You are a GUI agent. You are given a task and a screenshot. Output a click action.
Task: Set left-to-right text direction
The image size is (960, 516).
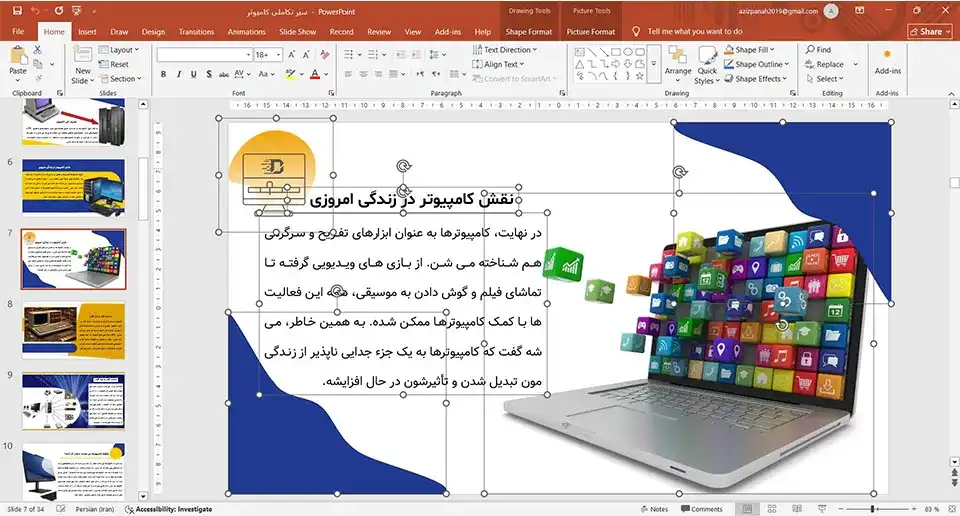(x=420, y=74)
